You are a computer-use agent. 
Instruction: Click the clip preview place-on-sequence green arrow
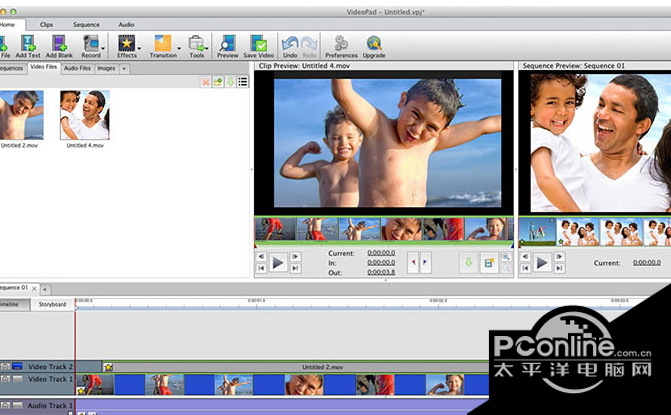[x=469, y=262]
